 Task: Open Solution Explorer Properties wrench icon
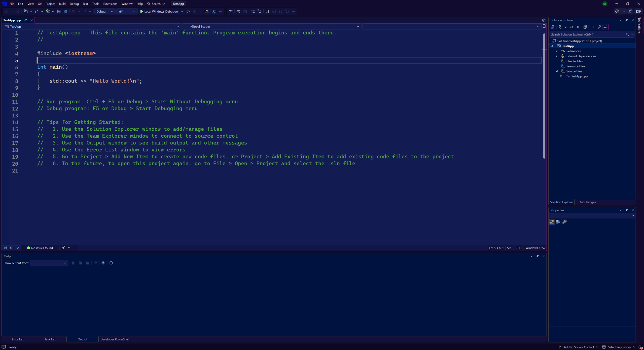(x=599, y=27)
